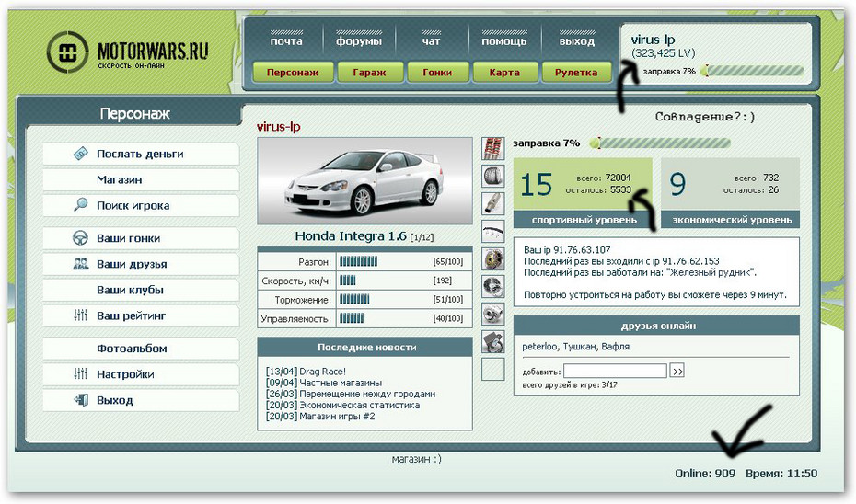Click the Послать деньги sidebar button
This screenshot has width=856, height=504.
point(141,154)
